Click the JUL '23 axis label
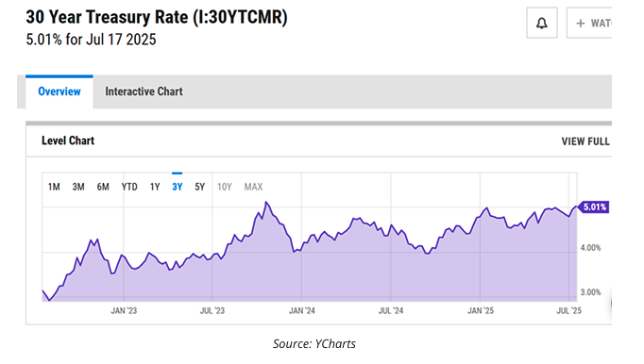The width and height of the screenshot is (644, 364). [x=212, y=310]
